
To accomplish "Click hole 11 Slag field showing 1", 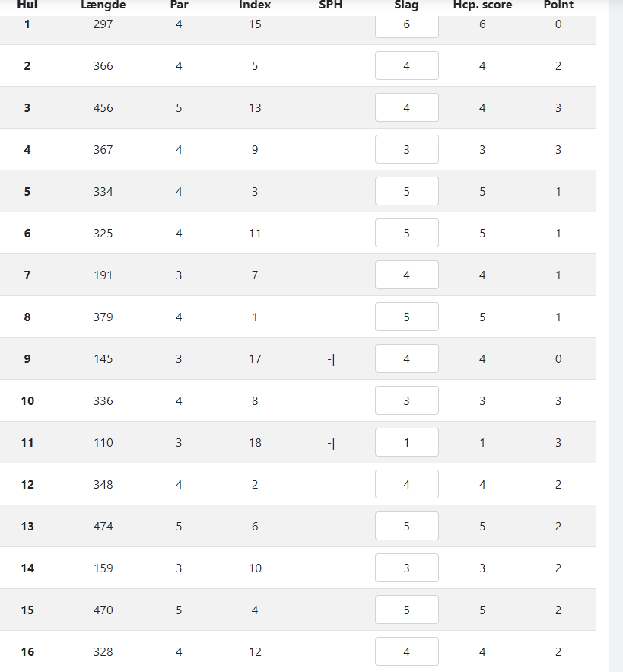I will coord(407,442).
